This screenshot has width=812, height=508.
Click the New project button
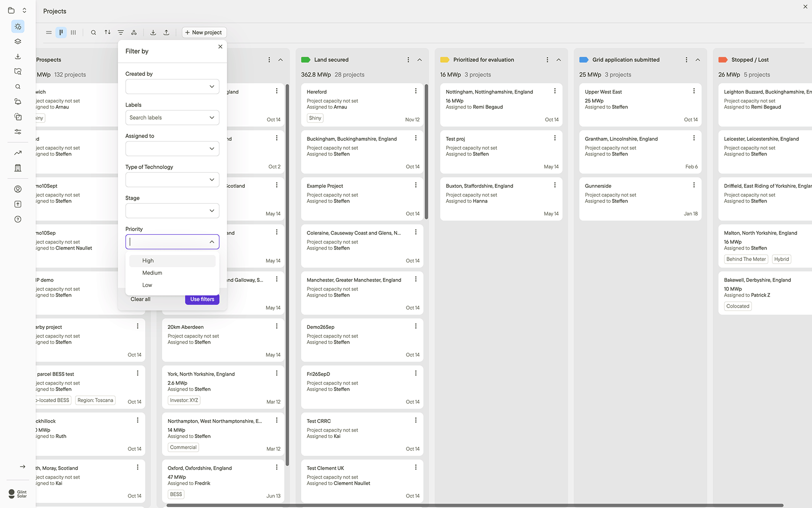[203, 32]
